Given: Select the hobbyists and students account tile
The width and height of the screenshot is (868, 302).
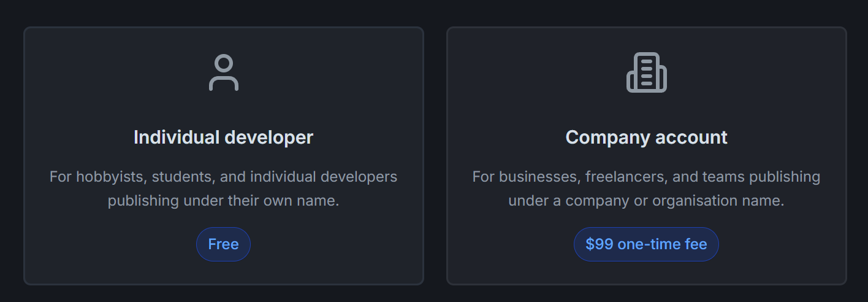Looking at the screenshot, I should click(223, 156).
